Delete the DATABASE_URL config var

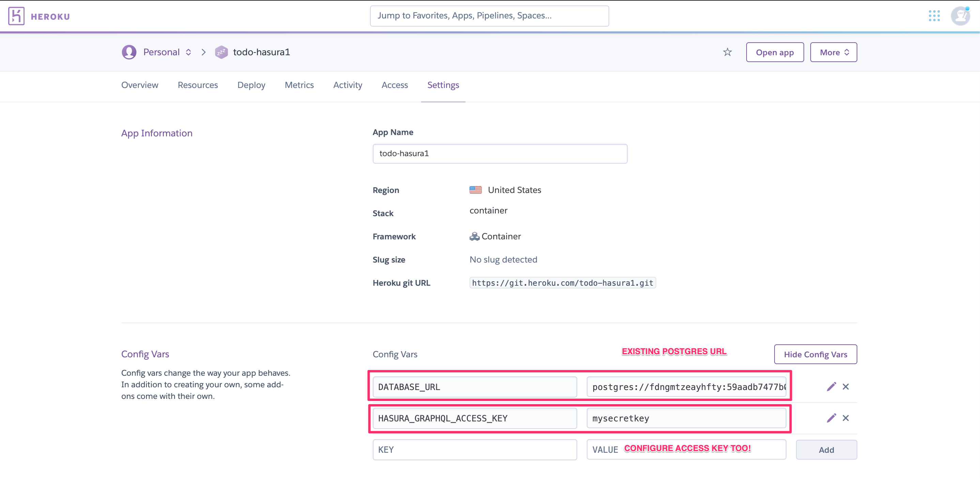tap(846, 387)
